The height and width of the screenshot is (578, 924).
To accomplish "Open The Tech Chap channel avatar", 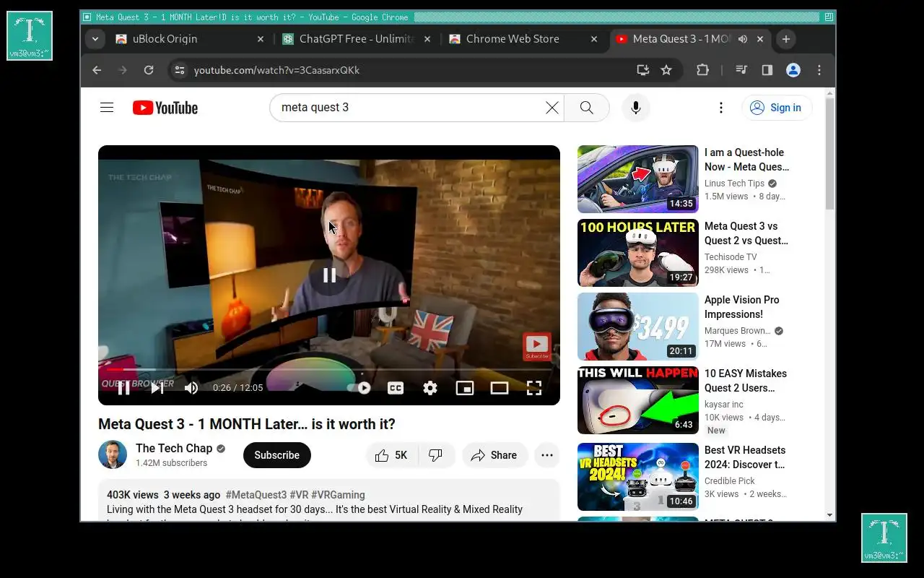I will click(113, 455).
